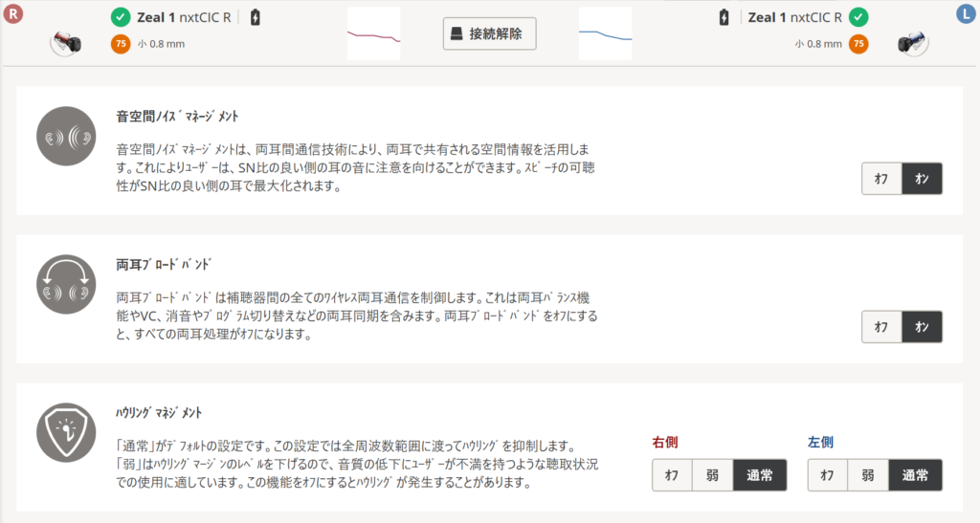Click the 両耳ブロードバンド heading

164,265
